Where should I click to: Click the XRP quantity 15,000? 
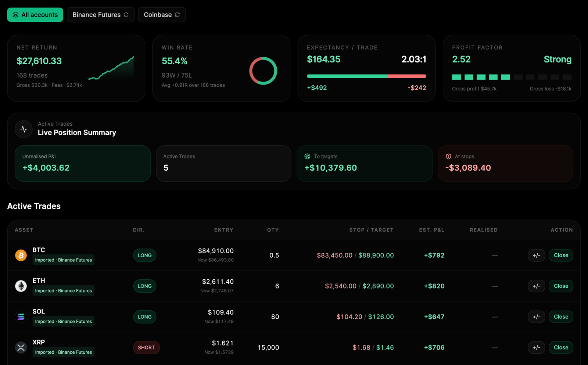[268, 347]
